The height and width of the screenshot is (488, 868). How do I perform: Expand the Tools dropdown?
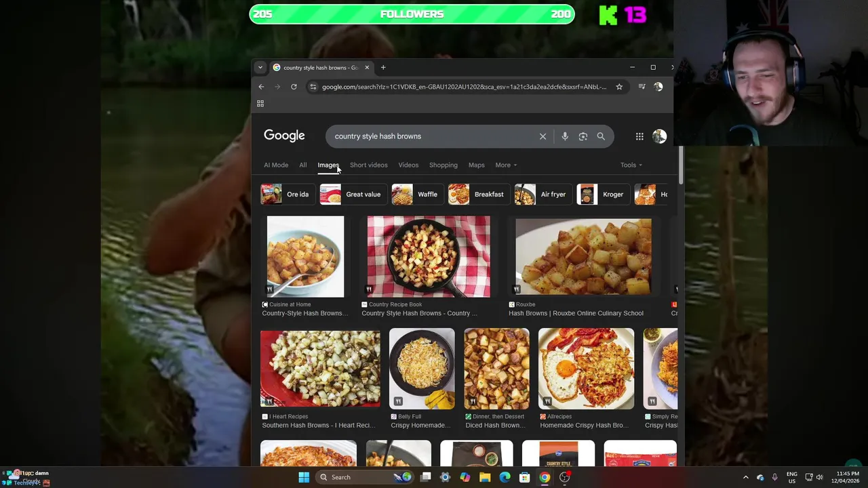[631, 165]
